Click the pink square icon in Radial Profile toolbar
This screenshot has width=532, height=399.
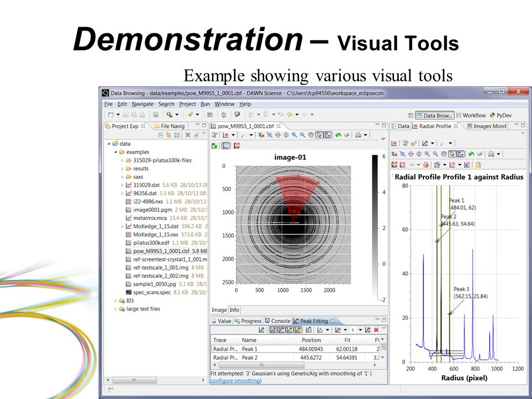coord(402,165)
